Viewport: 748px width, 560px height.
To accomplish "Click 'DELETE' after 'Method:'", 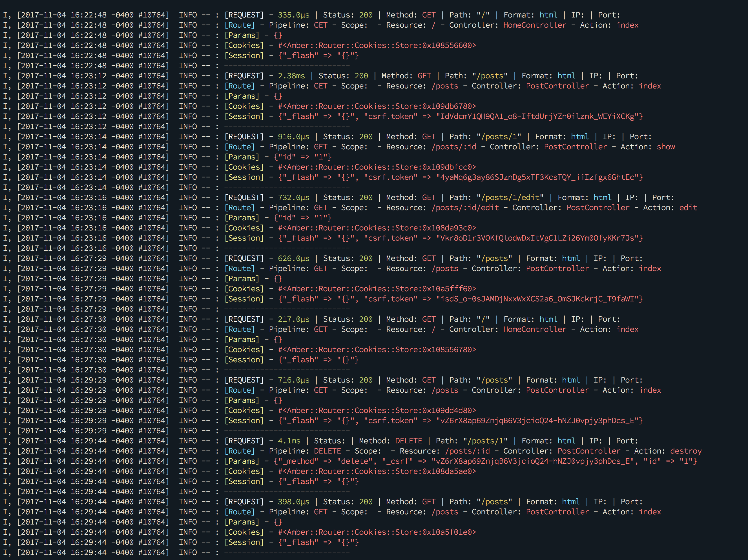I will 408,441.
